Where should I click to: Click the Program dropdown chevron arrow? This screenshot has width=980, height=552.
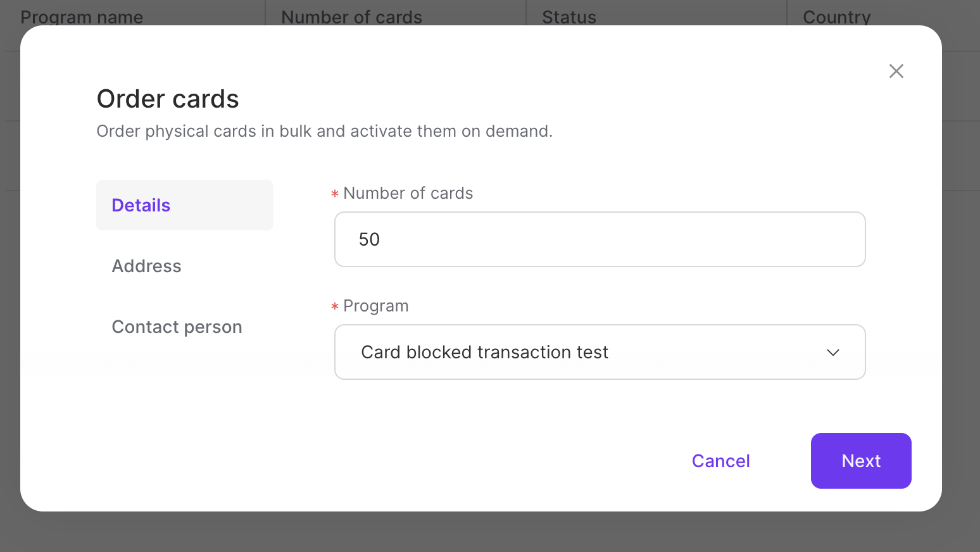(x=833, y=352)
